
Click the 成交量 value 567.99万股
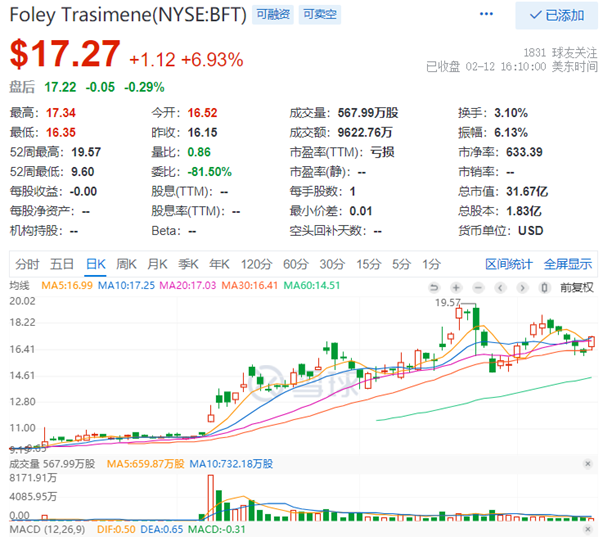tap(368, 113)
